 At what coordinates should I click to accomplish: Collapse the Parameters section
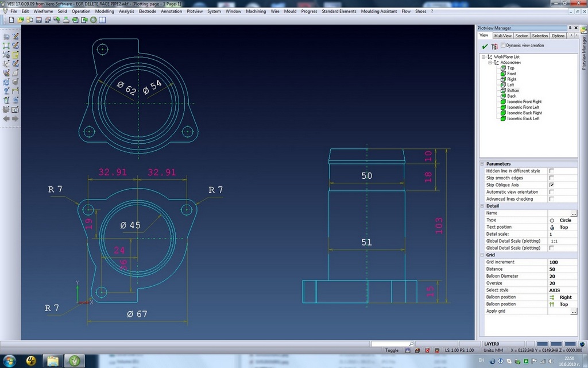coord(482,164)
